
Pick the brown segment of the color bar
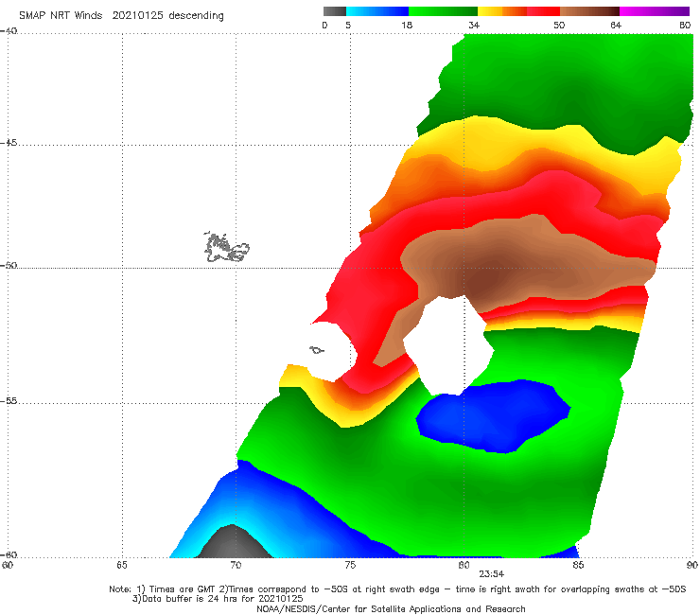[x=589, y=11]
